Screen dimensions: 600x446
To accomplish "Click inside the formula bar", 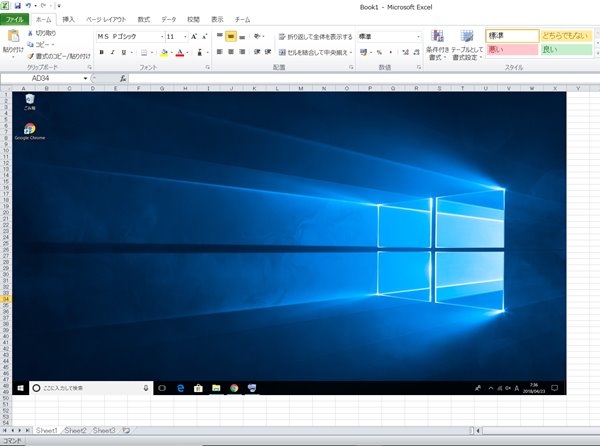I will [x=364, y=78].
